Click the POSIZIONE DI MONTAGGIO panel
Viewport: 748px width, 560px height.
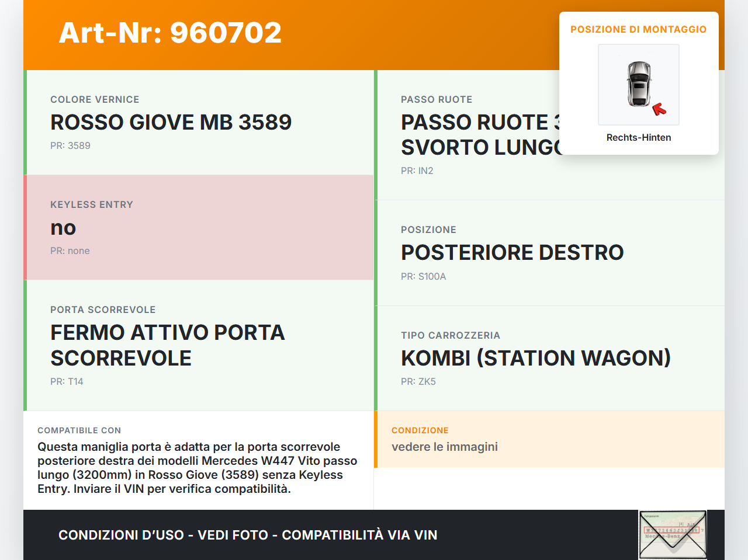tap(639, 82)
